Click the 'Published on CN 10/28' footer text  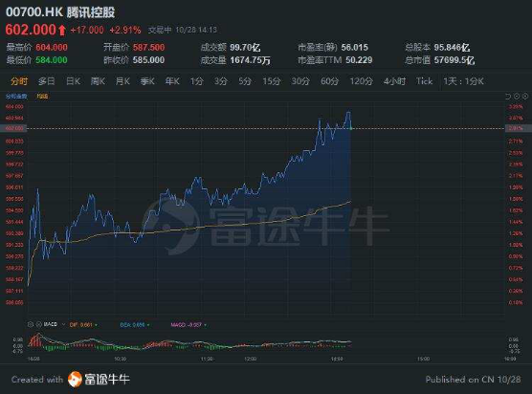click(x=473, y=380)
